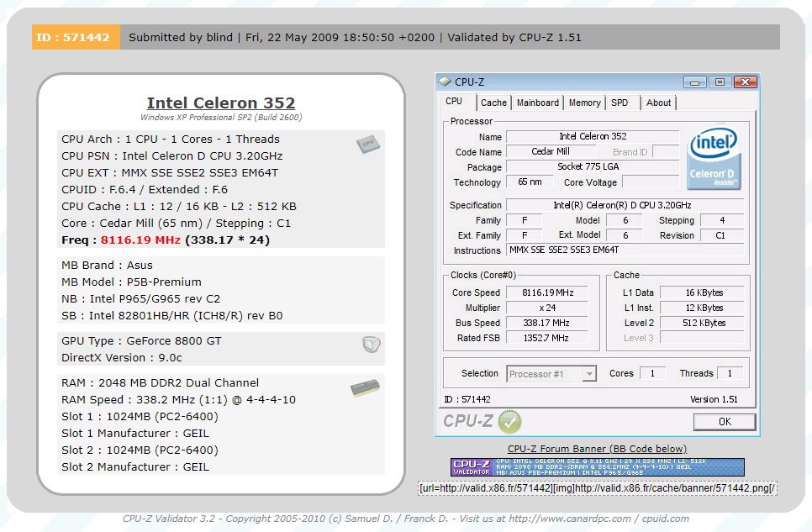This screenshot has width=812, height=532.
Task: Click the Cores count field
Action: pos(652,373)
